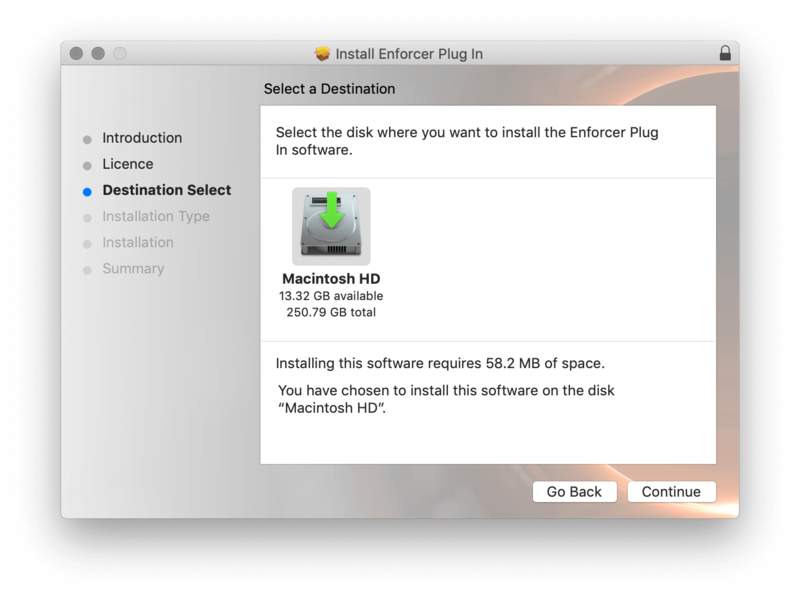This screenshot has height=599, width=800.
Task: Open the Introduction step in the sidebar
Action: [142, 138]
